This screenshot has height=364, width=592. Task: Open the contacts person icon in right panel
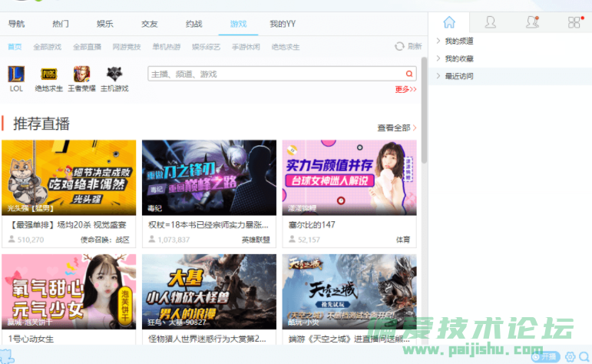tap(490, 22)
